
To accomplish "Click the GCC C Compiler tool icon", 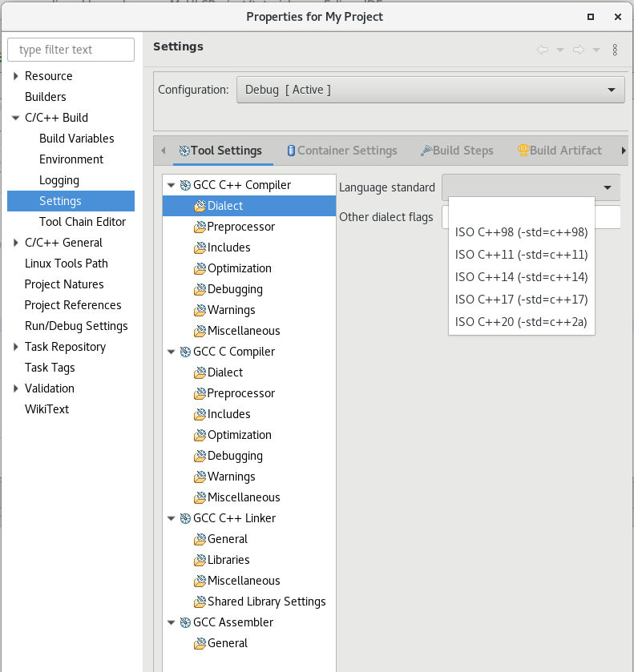I will coord(185,352).
